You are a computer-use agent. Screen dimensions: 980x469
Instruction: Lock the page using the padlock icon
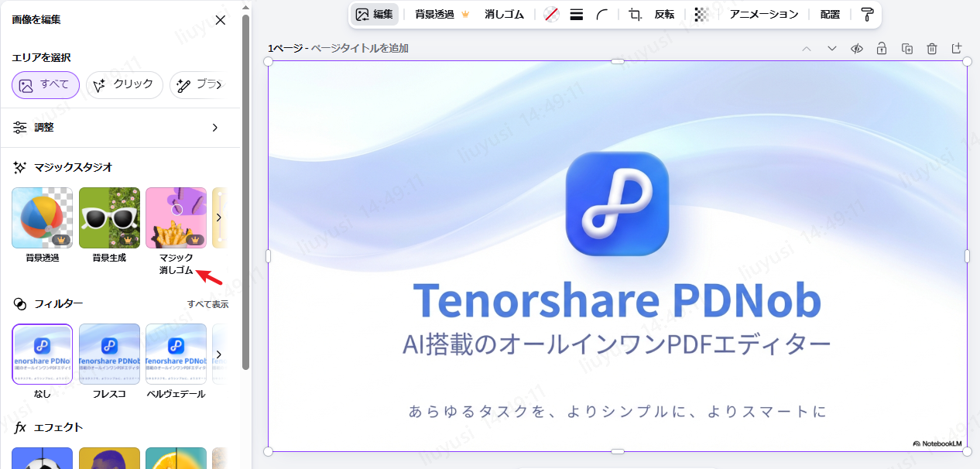pyautogui.click(x=882, y=48)
